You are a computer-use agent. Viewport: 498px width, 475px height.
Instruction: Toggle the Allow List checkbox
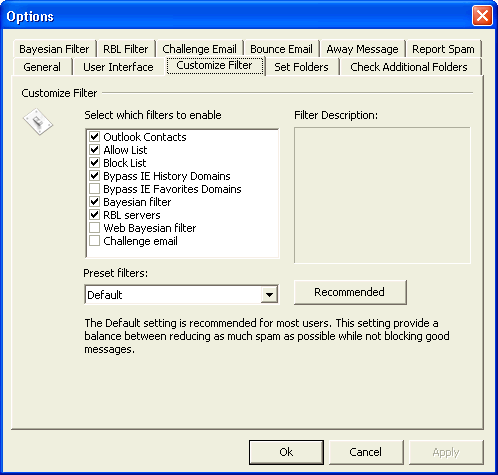[95, 149]
